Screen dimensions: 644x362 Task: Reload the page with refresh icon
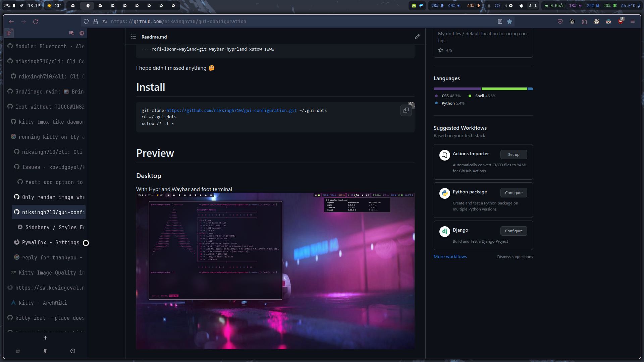coord(36,21)
